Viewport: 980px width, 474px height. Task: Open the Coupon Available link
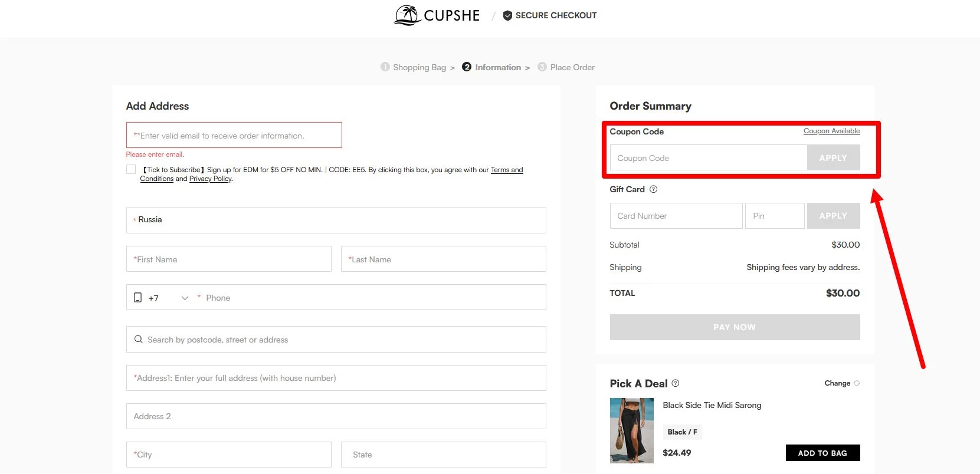tap(831, 131)
